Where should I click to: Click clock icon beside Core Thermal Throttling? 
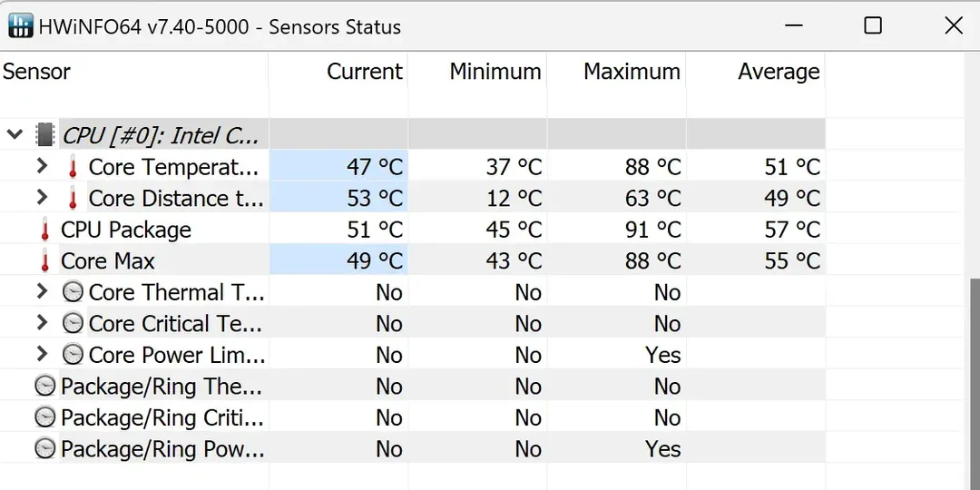point(73,293)
